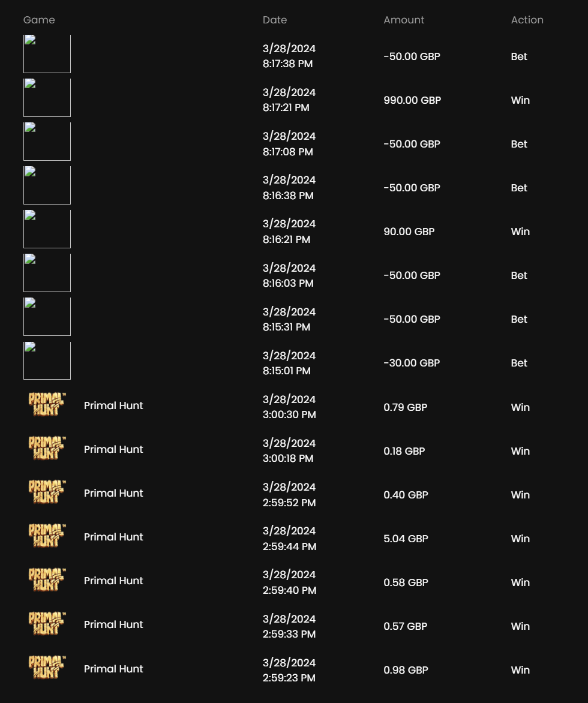Click Primal Hunt icon for 5.04 GBP win
This screenshot has width=588, height=703.
pyautogui.click(x=47, y=537)
